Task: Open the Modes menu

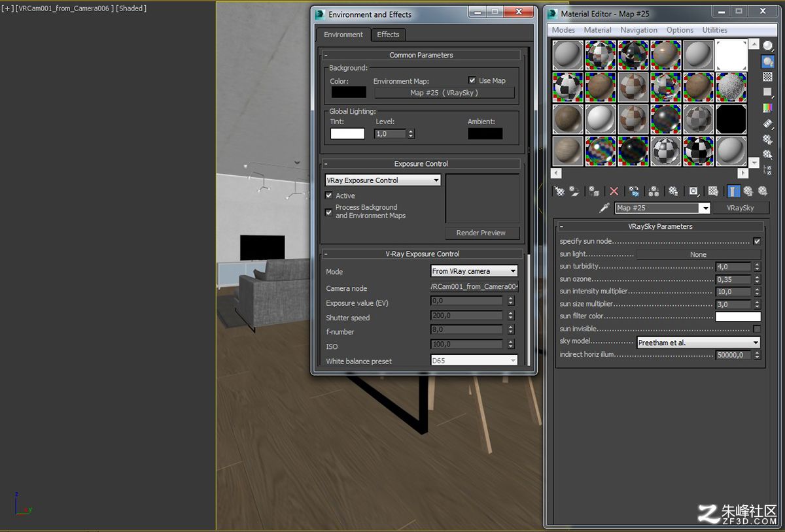Action: coord(563,30)
